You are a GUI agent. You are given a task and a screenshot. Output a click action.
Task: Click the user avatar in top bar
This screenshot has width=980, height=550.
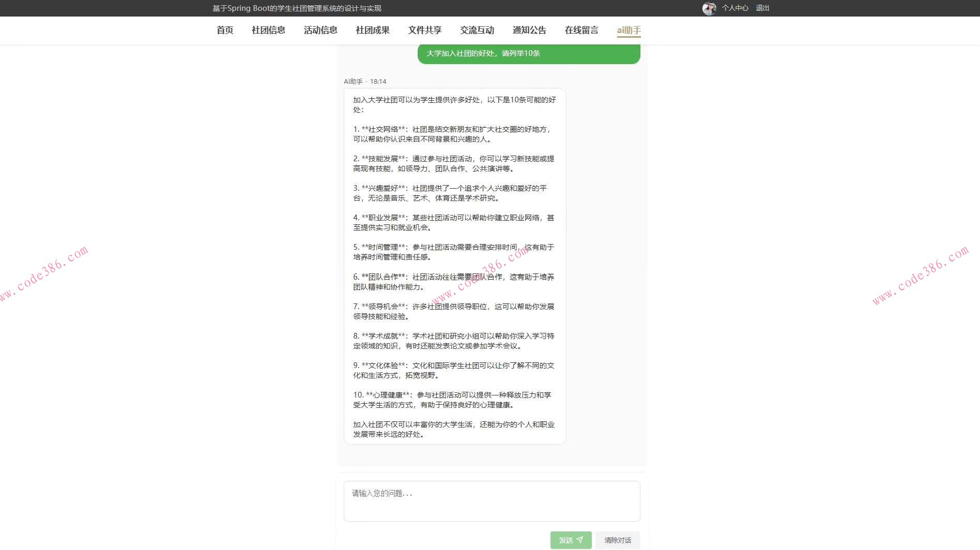tap(709, 8)
